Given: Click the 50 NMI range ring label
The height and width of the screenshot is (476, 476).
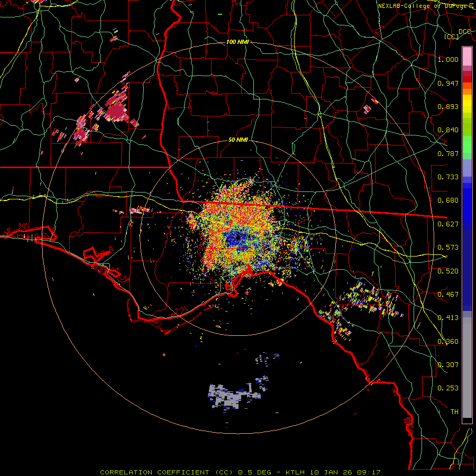Looking at the screenshot, I should pos(238,140).
